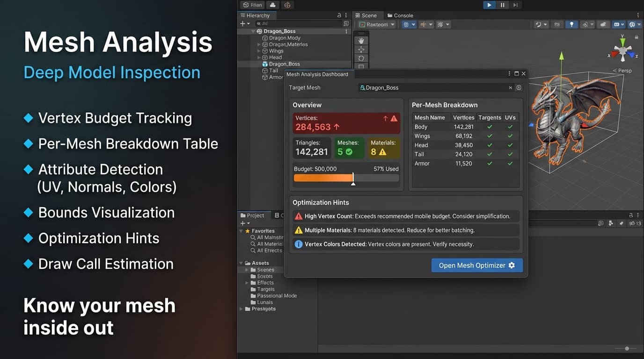Open the Hierarchy panel options menu
Screen dimensions: 644x359
coord(345,15)
